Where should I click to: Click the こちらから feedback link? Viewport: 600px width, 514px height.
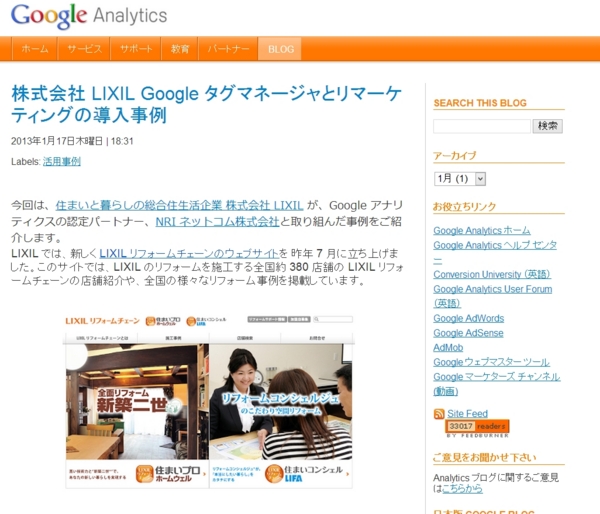pyautogui.click(x=462, y=489)
